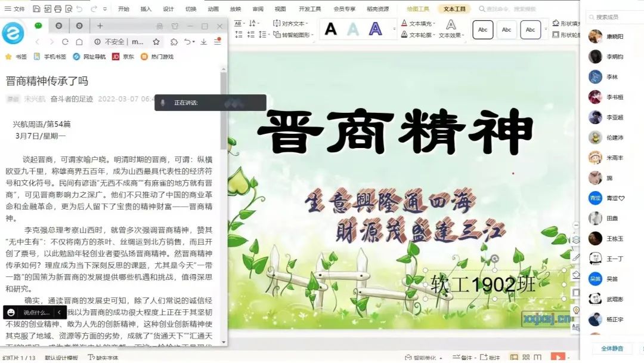Open the text direction dropdown
644x363 pixels.
(254, 23)
